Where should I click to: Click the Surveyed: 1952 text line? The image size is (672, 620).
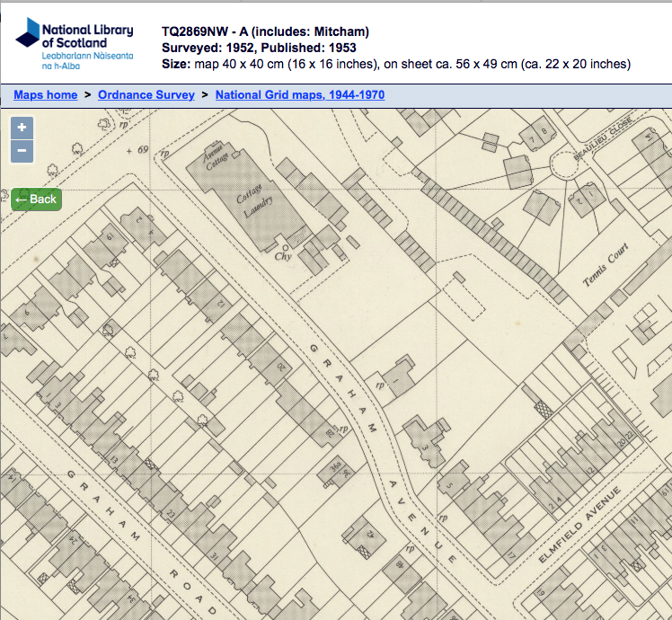point(259,48)
